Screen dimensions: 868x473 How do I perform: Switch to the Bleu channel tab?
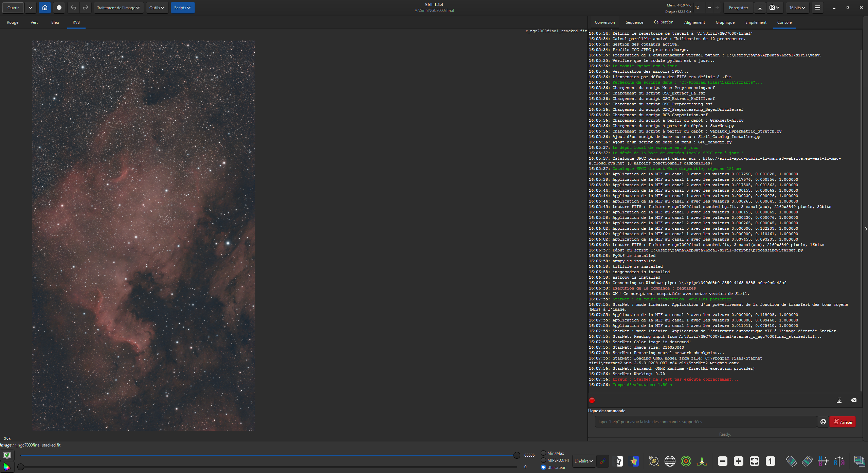point(55,22)
